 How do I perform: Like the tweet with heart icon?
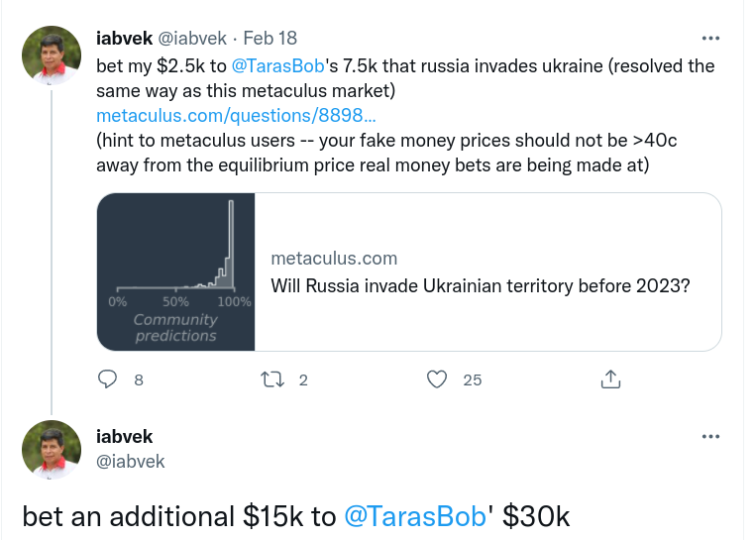click(437, 379)
